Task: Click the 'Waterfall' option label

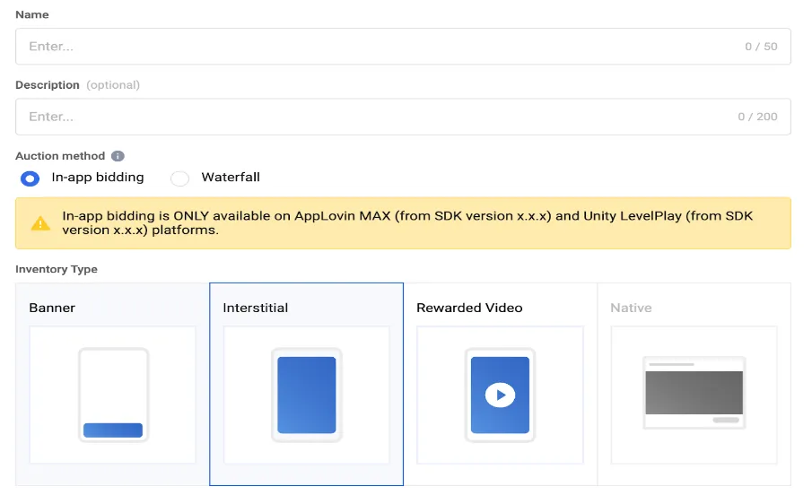Action: pyautogui.click(x=231, y=178)
